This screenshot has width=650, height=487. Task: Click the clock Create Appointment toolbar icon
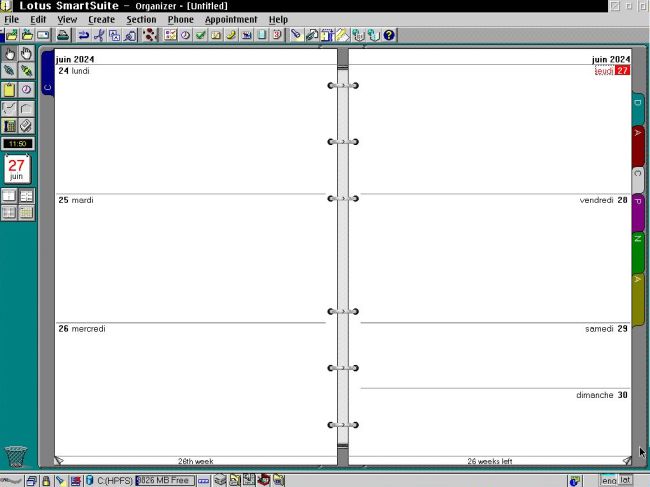pos(185,35)
